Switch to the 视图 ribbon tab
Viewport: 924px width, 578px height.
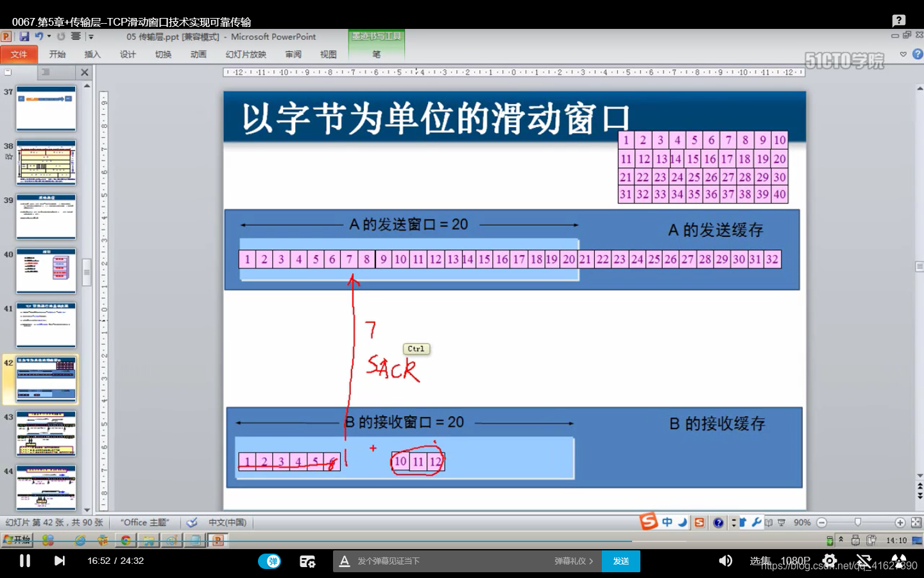point(329,55)
